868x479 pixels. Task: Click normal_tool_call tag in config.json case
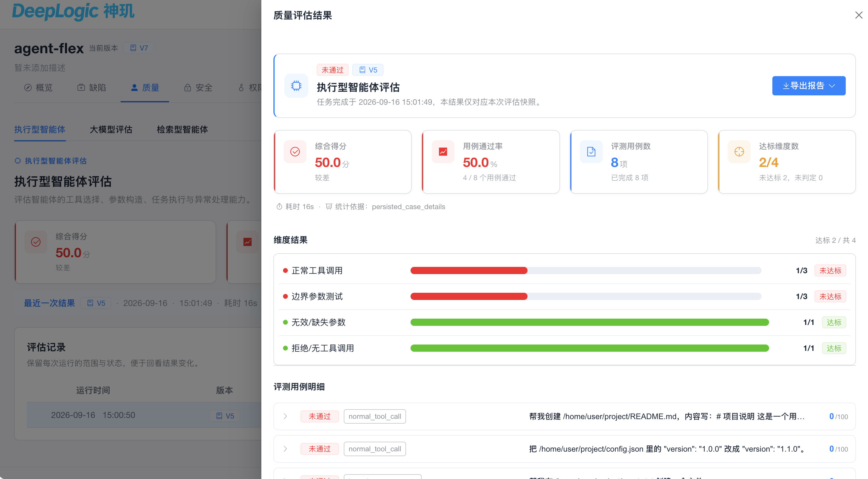[375, 449]
